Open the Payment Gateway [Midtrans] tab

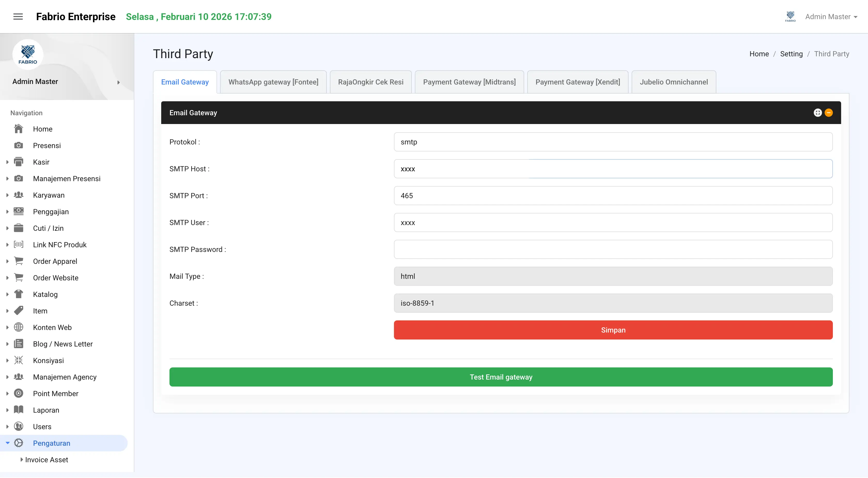click(x=469, y=82)
